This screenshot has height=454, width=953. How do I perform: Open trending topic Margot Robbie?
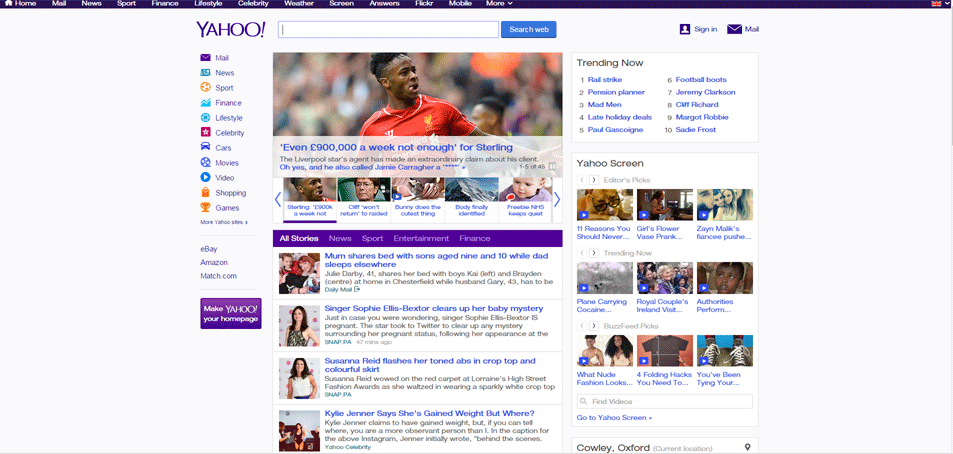coord(702,117)
